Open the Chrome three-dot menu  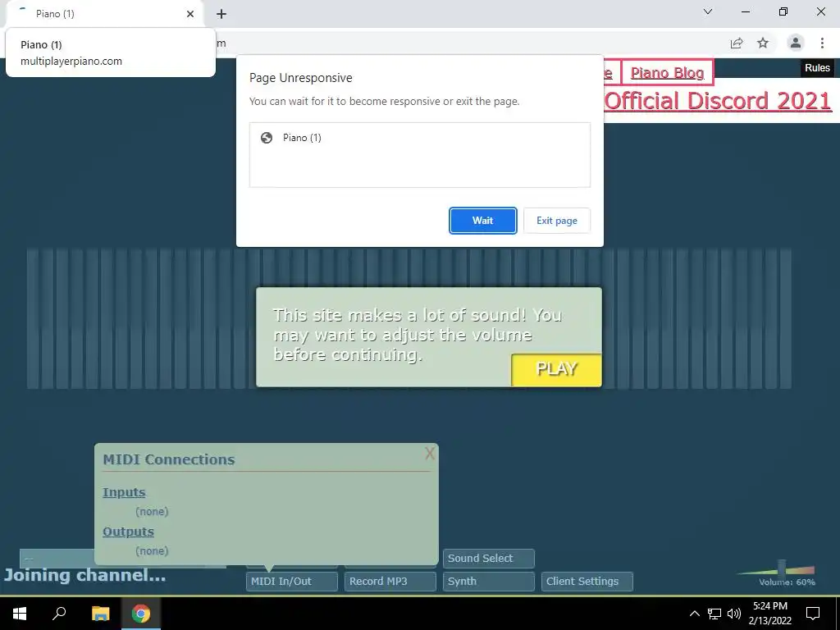pyautogui.click(x=822, y=43)
